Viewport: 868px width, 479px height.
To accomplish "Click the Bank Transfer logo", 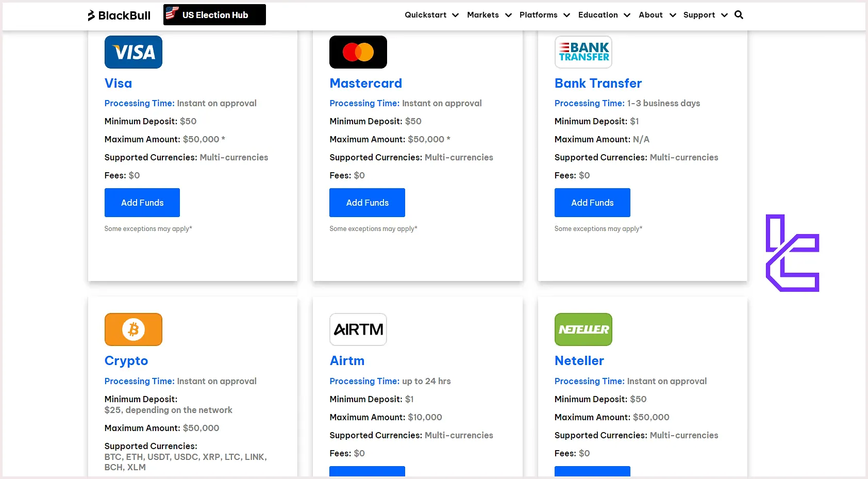I will coord(583,52).
